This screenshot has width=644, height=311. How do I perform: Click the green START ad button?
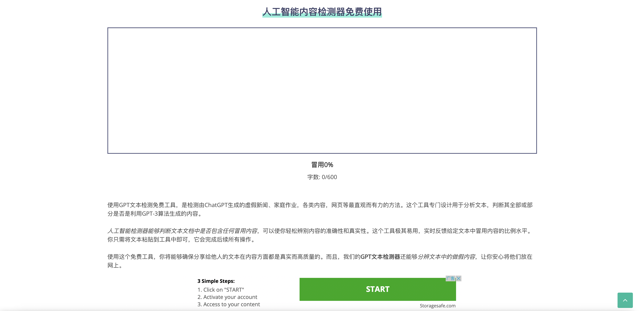coord(377,289)
